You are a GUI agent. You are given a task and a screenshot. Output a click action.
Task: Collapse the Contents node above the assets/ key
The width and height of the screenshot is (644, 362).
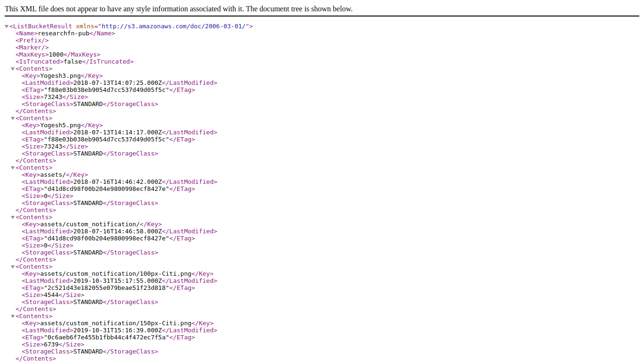[x=13, y=168]
